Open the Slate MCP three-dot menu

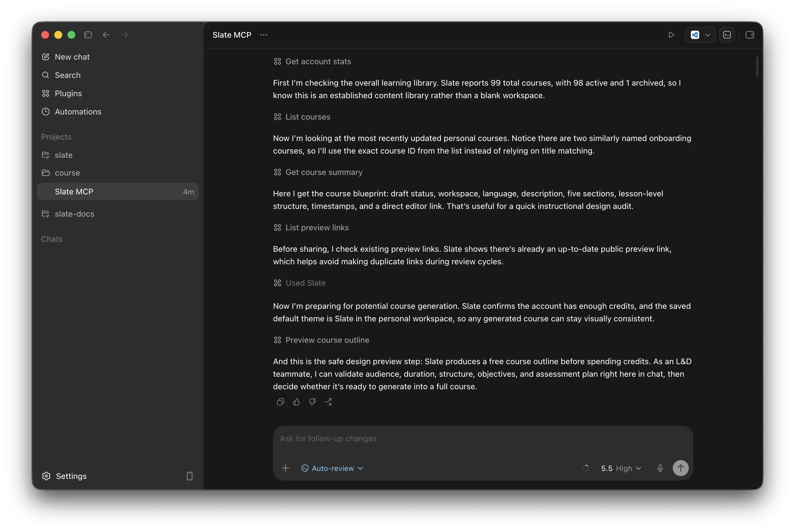(264, 35)
